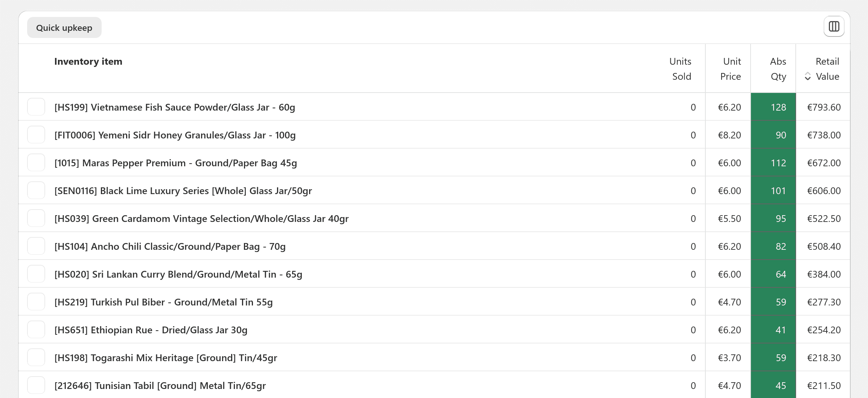Open the Turkish Pul Biber item
Image resolution: width=868 pixels, height=398 pixels.
pos(163,302)
